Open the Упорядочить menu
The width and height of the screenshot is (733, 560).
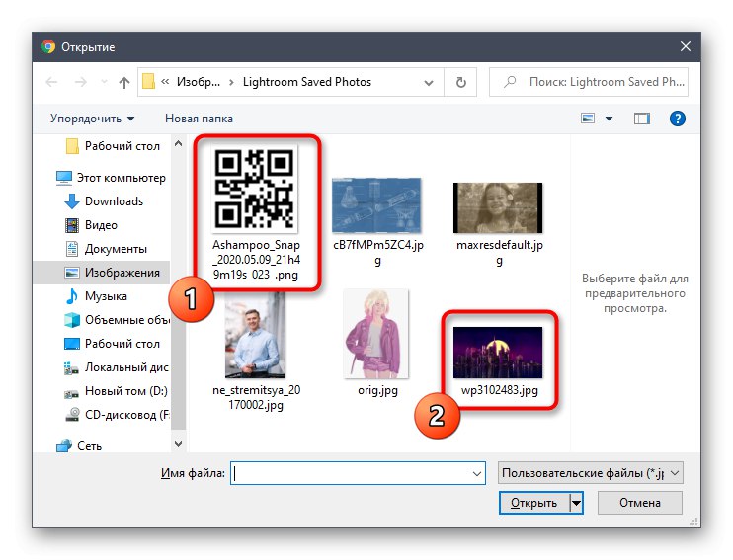92,119
